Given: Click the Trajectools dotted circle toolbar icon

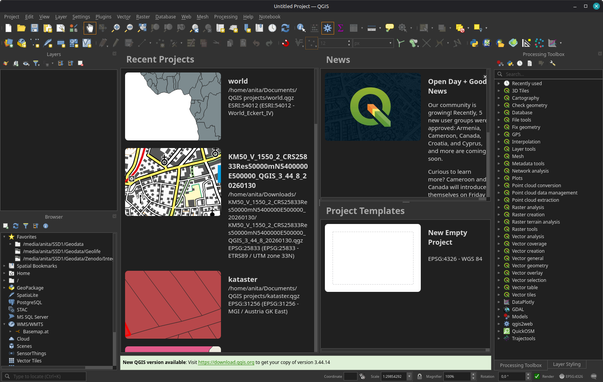Looking at the screenshot, I should tap(539, 43).
